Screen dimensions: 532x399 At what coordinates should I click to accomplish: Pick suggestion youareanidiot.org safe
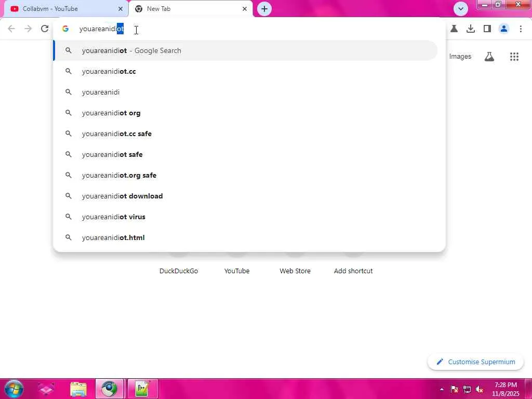pos(246,175)
